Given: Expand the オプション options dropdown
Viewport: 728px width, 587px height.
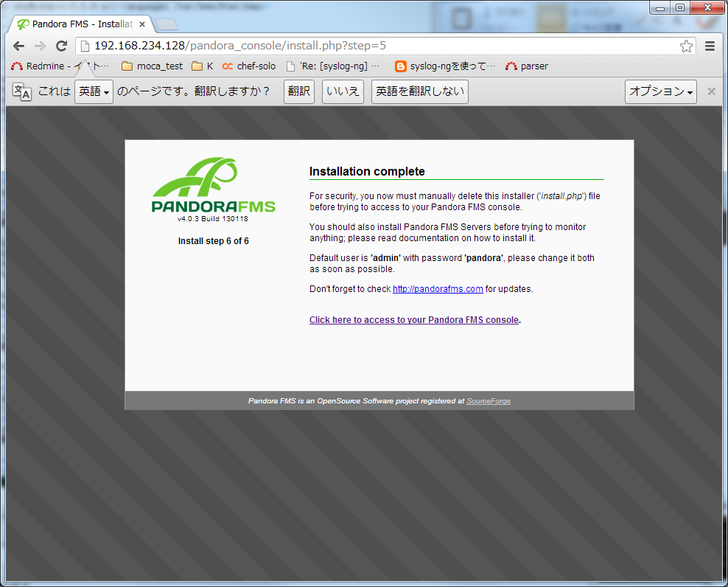Looking at the screenshot, I should coord(660,92).
